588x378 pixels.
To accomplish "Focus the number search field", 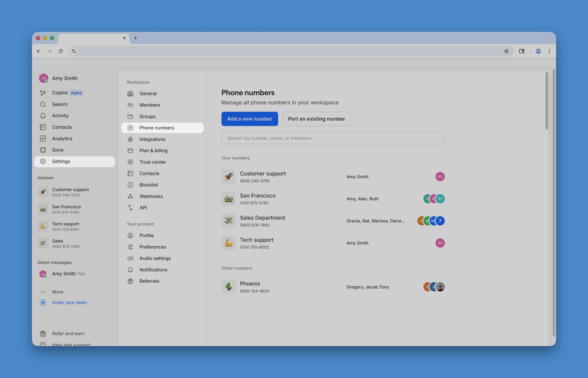I will [333, 138].
